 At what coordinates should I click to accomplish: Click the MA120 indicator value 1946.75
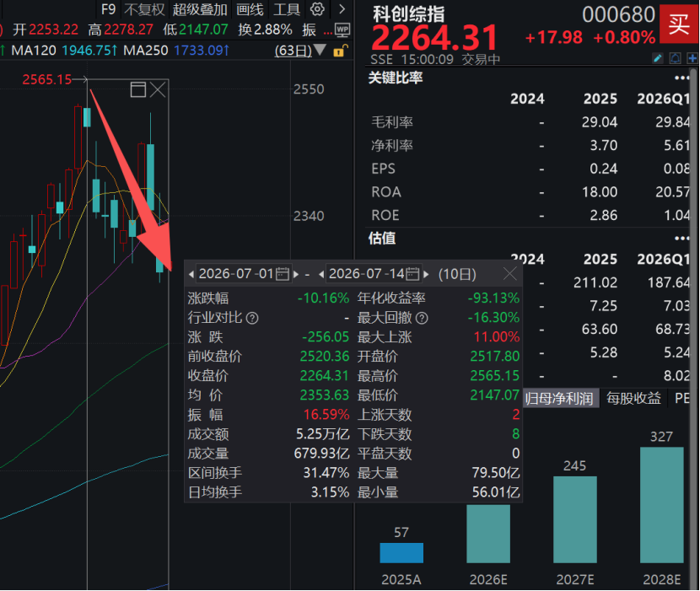tap(89, 51)
